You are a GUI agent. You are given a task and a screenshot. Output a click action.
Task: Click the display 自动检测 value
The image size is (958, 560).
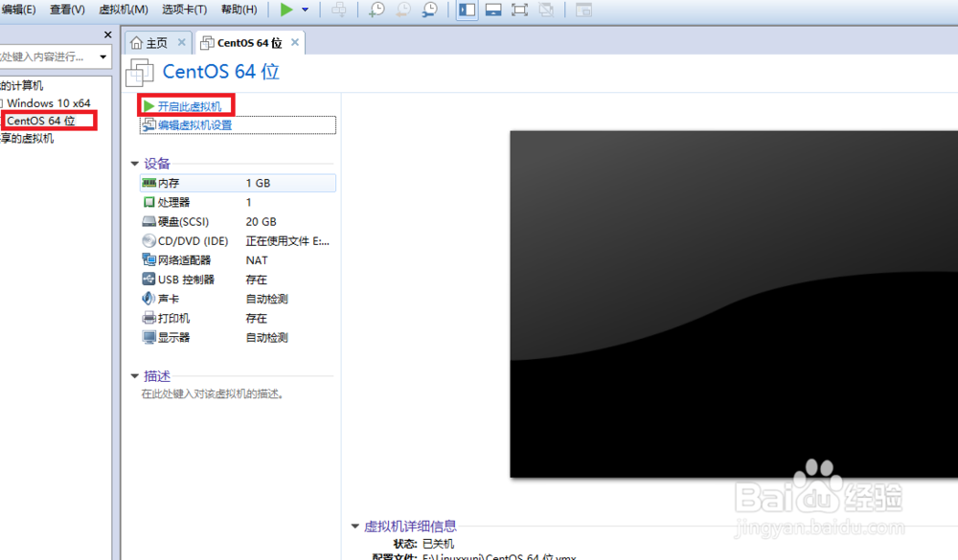tap(266, 337)
